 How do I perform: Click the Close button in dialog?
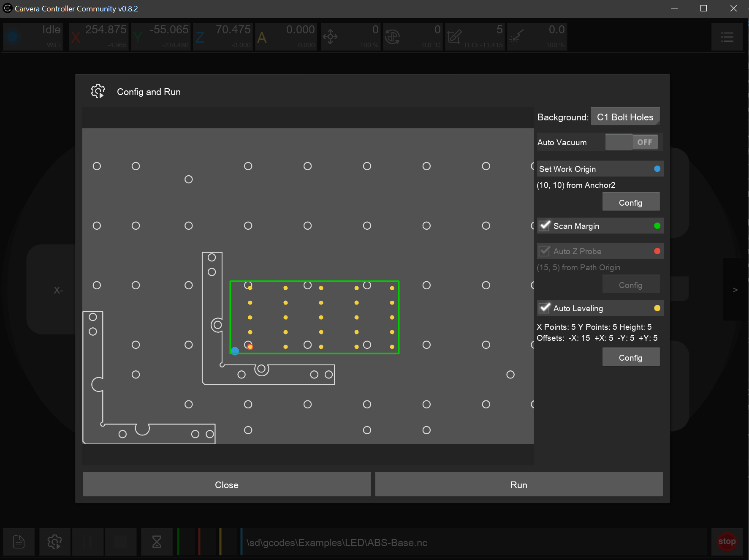227,484
